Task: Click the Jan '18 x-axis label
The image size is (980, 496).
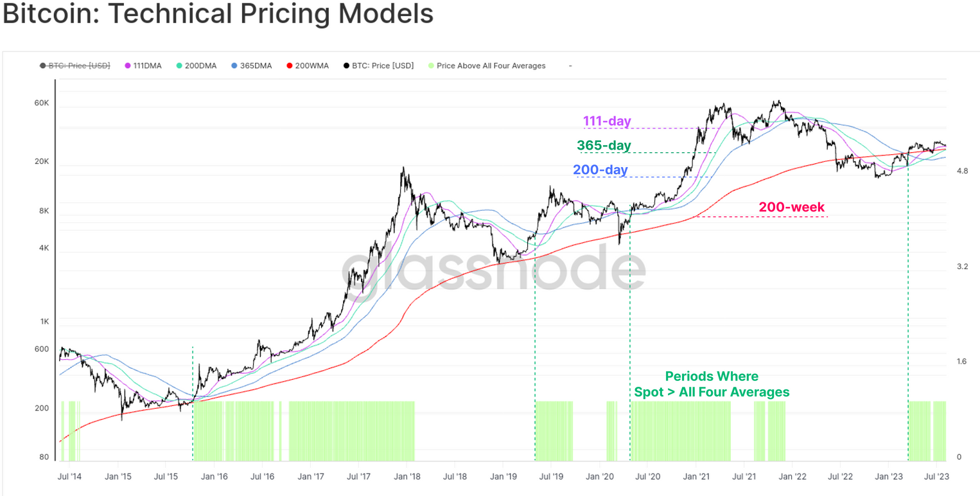Action: [406, 476]
